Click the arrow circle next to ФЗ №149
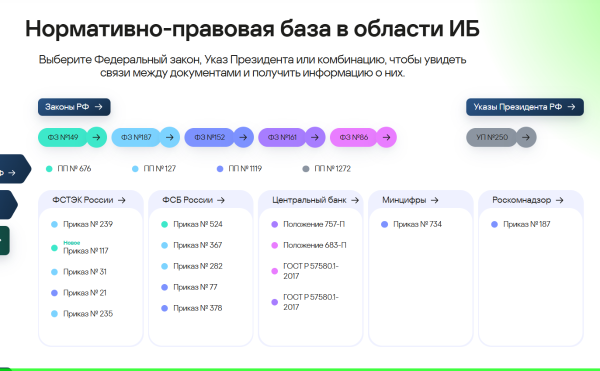 pyautogui.click(x=96, y=137)
